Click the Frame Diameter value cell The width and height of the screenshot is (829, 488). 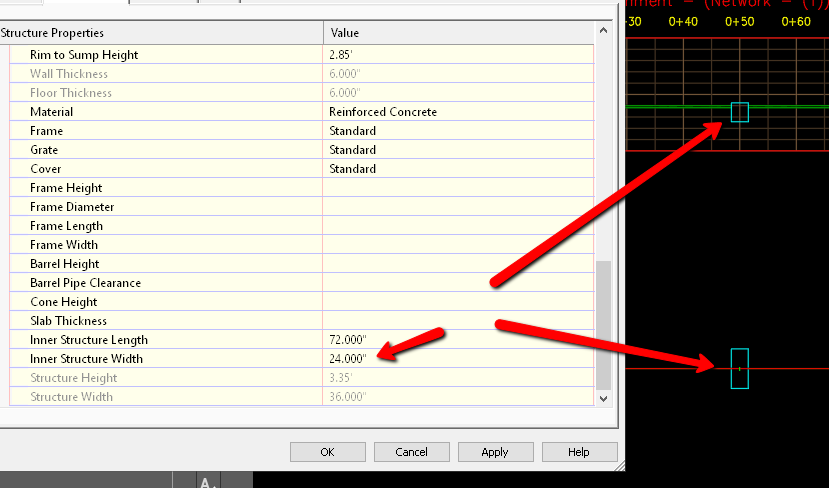[458, 207]
